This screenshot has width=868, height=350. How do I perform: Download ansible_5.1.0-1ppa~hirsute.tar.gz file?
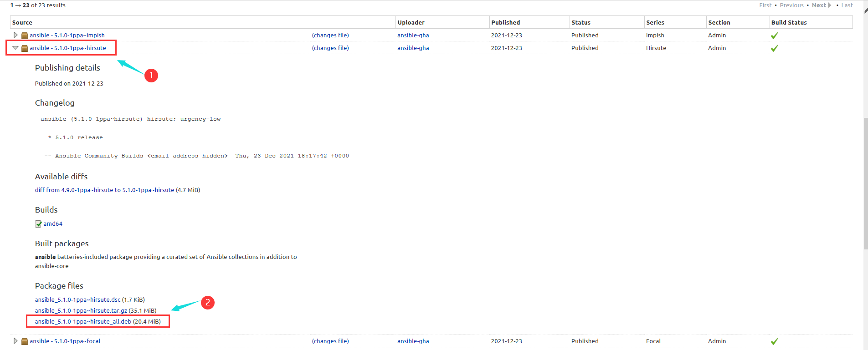pos(81,310)
